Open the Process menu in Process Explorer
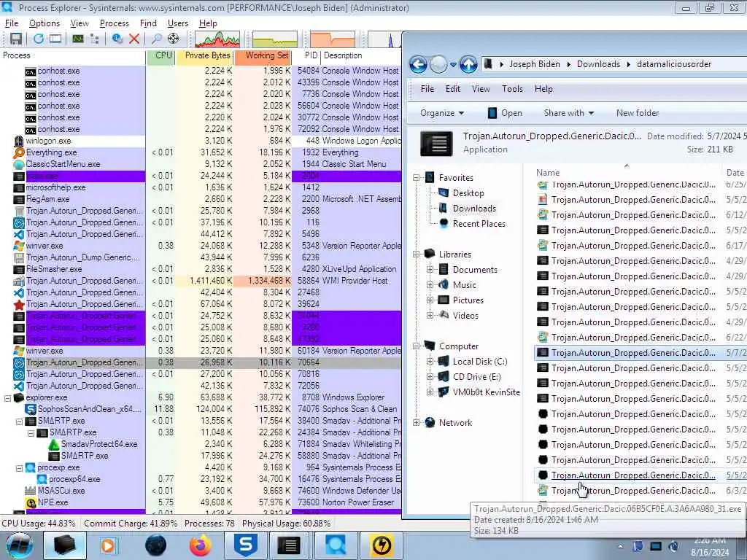The width and height of the screenshot is (747, 560). (114, 23)
